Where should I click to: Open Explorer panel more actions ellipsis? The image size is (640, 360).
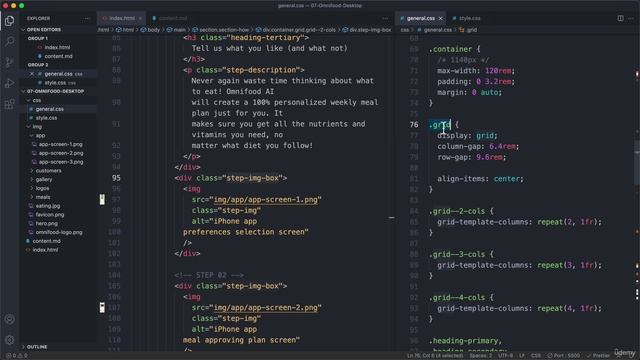point(87,18)
